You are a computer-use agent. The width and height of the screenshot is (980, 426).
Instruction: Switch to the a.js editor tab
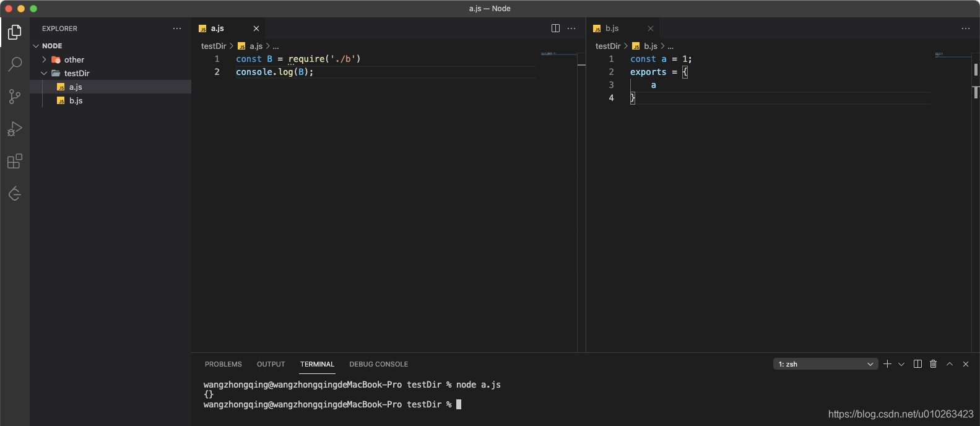click(228, 28)
